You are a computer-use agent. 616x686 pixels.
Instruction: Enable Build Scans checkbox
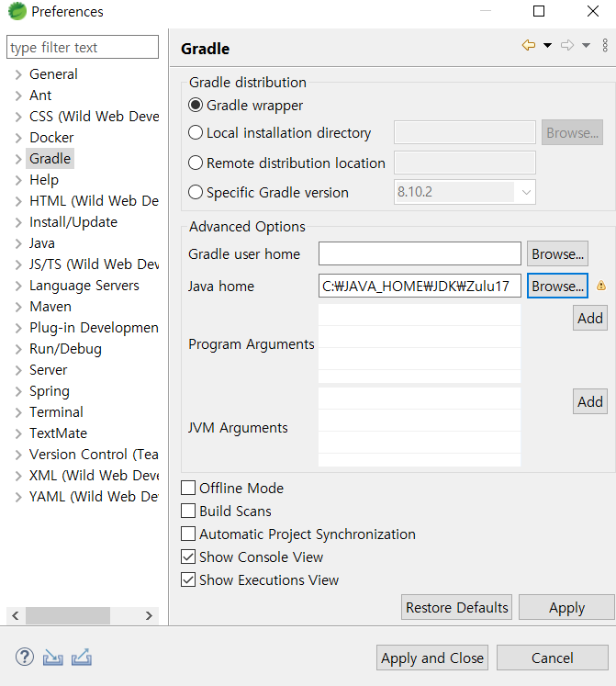pos(188,511)
